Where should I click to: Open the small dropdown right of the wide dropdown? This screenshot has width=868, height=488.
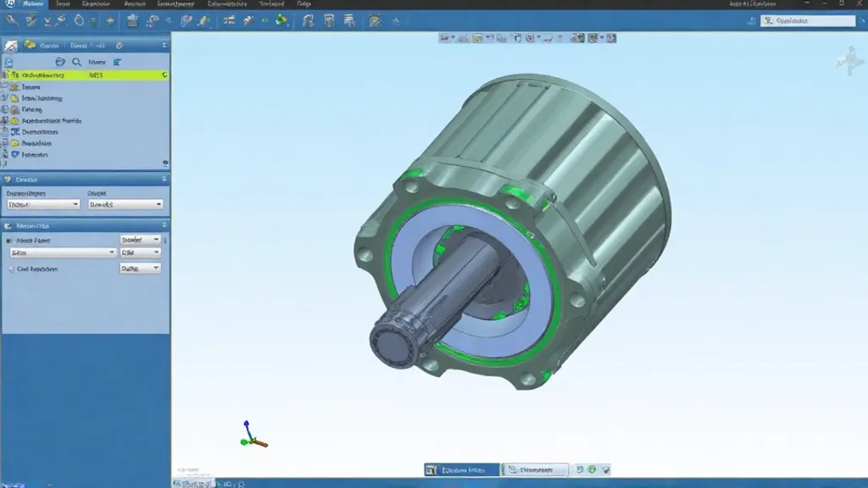pos(140,252)
